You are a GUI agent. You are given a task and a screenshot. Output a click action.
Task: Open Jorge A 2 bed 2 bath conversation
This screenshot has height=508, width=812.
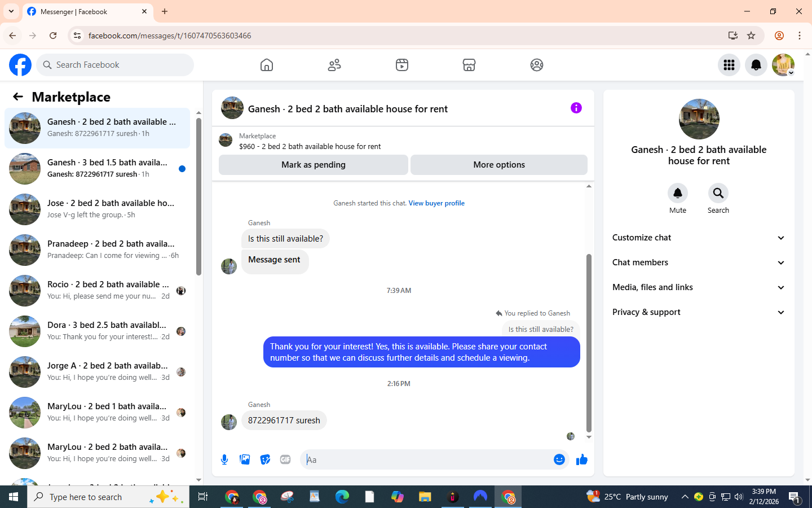(x=97, y=372)
